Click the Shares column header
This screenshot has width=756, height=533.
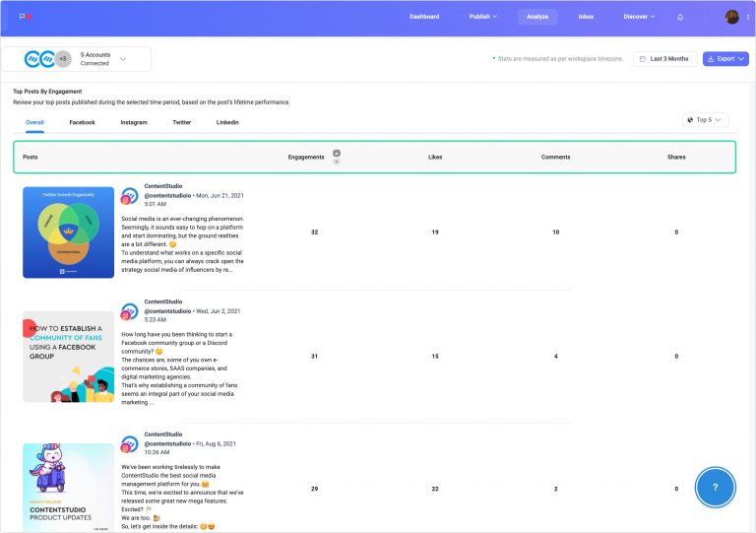[676, 158]
